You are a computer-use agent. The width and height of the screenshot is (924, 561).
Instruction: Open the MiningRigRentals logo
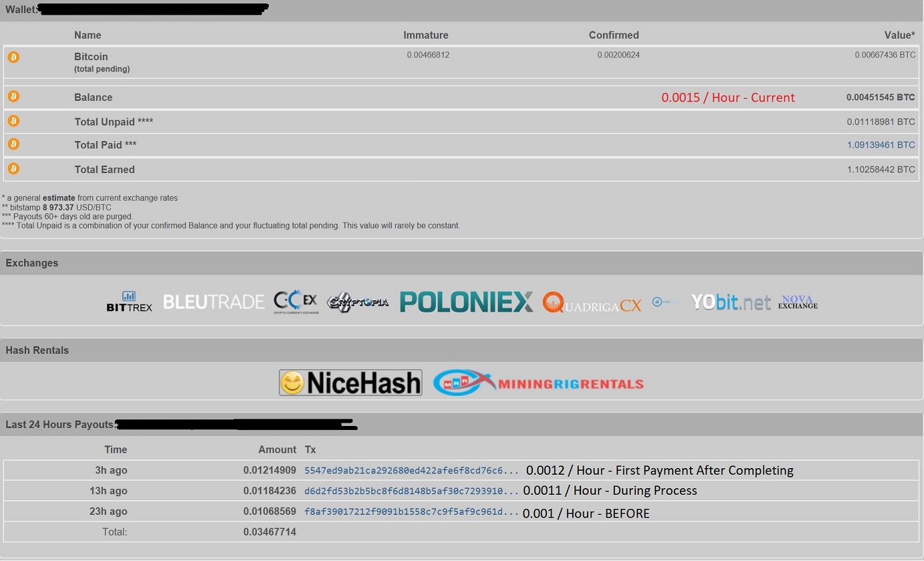click(x=538, y=382)
